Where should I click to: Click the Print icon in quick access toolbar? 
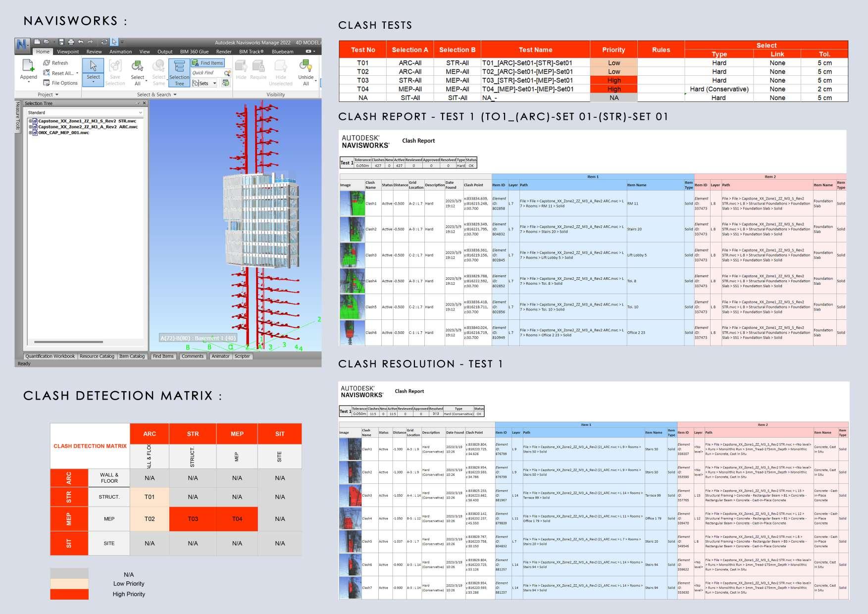71,42
